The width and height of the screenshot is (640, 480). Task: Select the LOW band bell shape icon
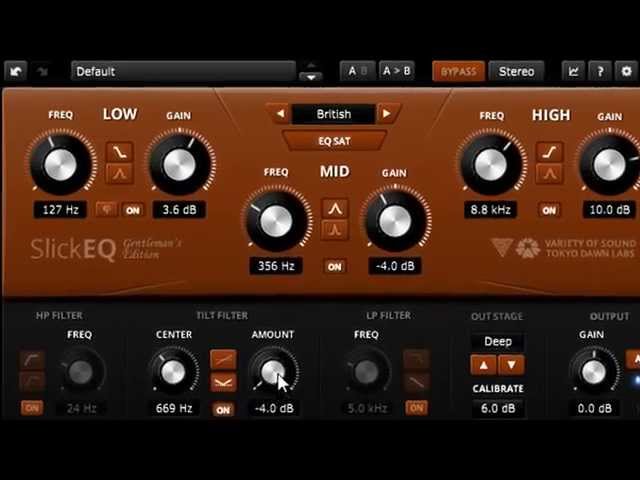click(120, 173)
